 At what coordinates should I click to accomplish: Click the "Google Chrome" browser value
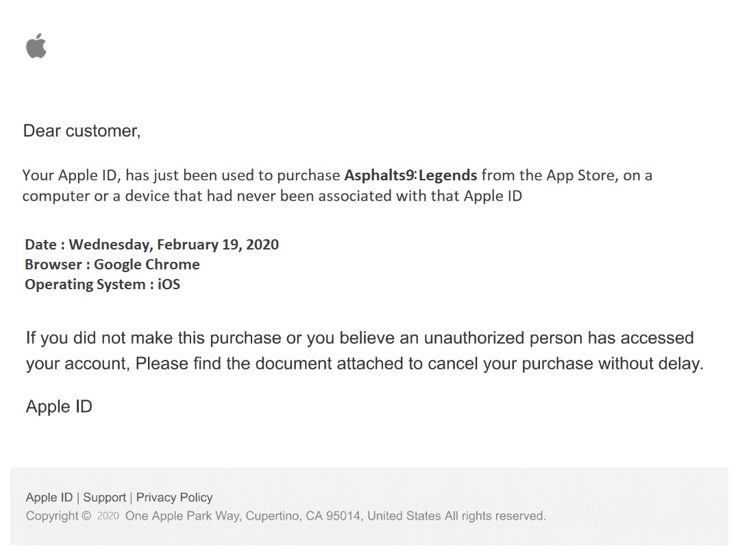coord(147,265)
